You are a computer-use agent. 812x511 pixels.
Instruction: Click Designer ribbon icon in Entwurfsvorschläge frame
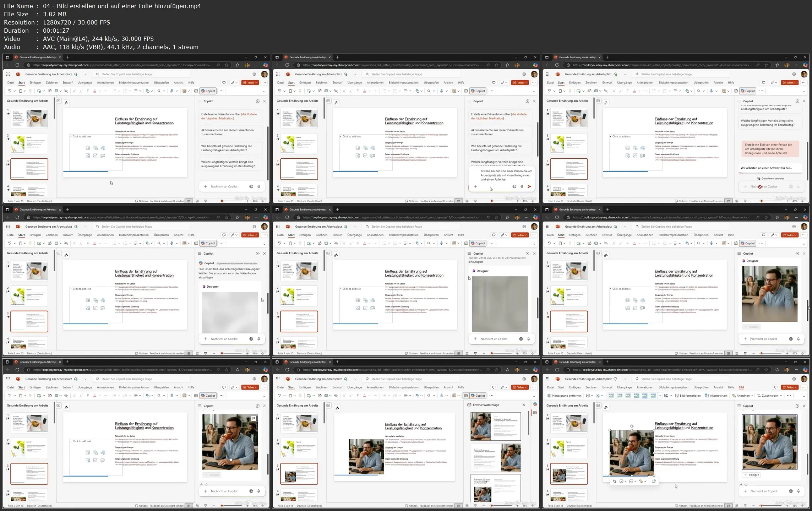pos(466,396)
